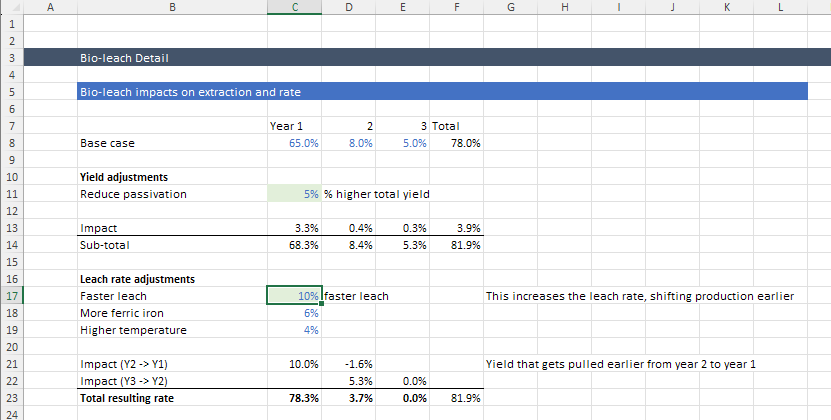This screenshot has width=831, height=420.
Task: Select the base case 8.0% cell
Action: point(349,143)
